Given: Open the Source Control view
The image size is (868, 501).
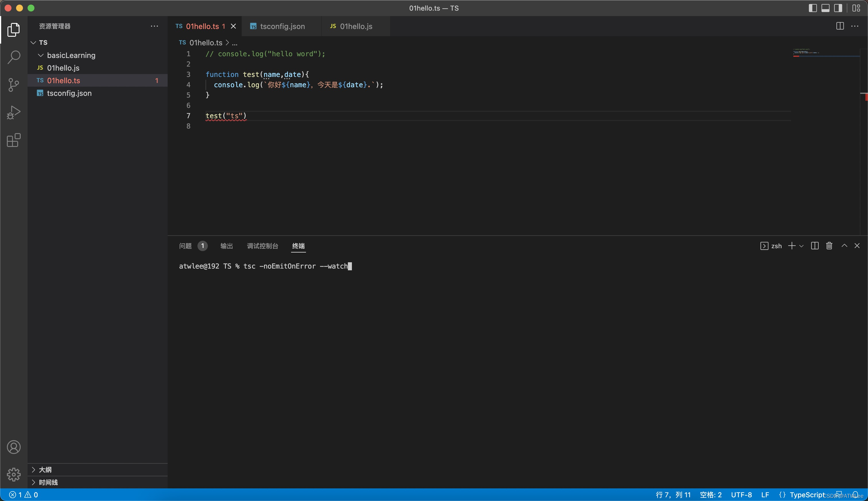Looking at the screenshot, I should click(x=14, y=85).
